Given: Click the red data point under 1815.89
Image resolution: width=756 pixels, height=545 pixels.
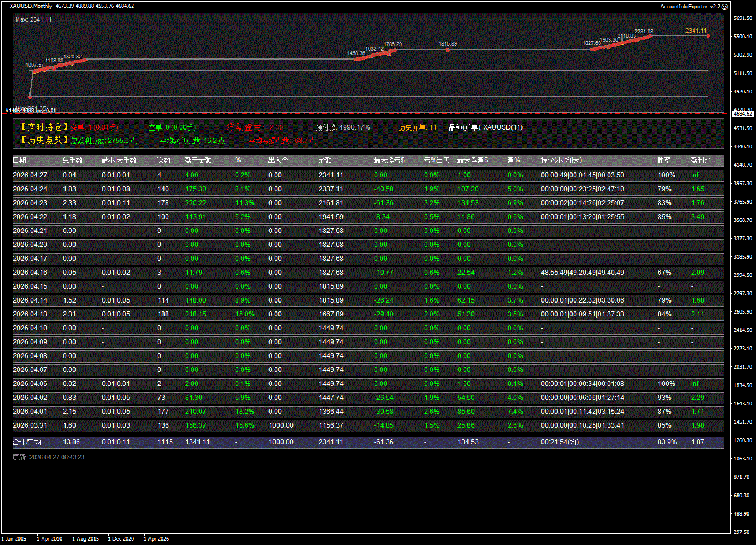Looking at the screenshot, I should coord(447,50).
